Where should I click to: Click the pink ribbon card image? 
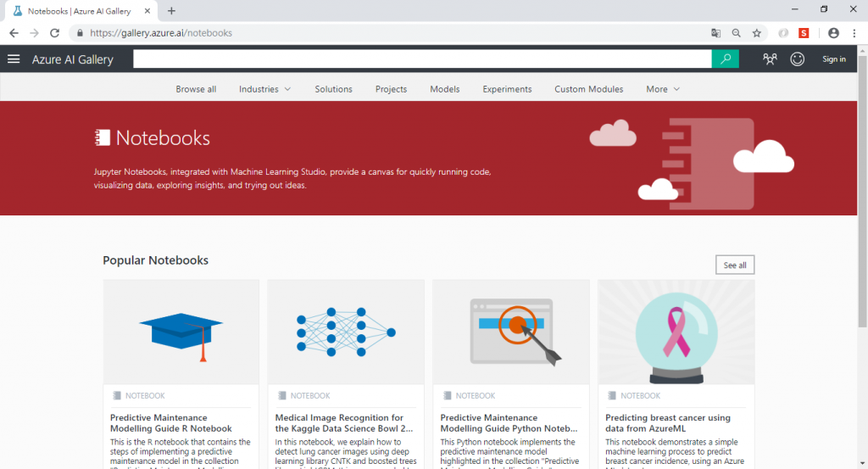coord(676,332)
